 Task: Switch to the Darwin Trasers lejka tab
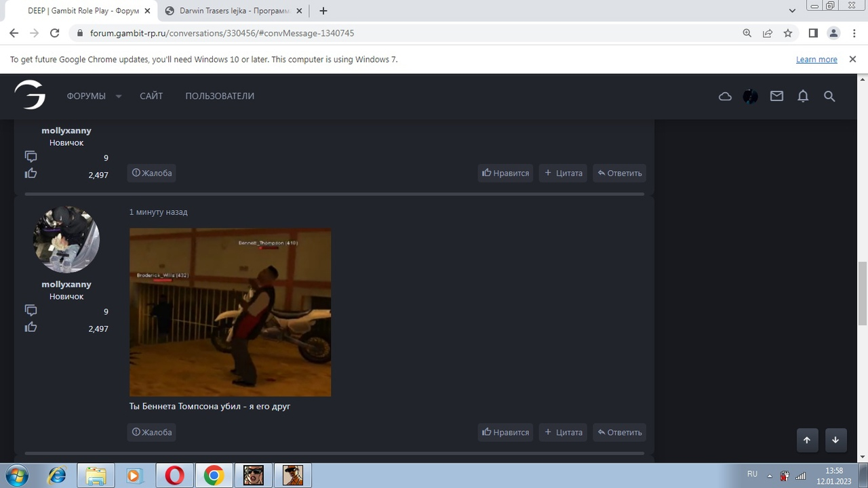tap(235, 11)
